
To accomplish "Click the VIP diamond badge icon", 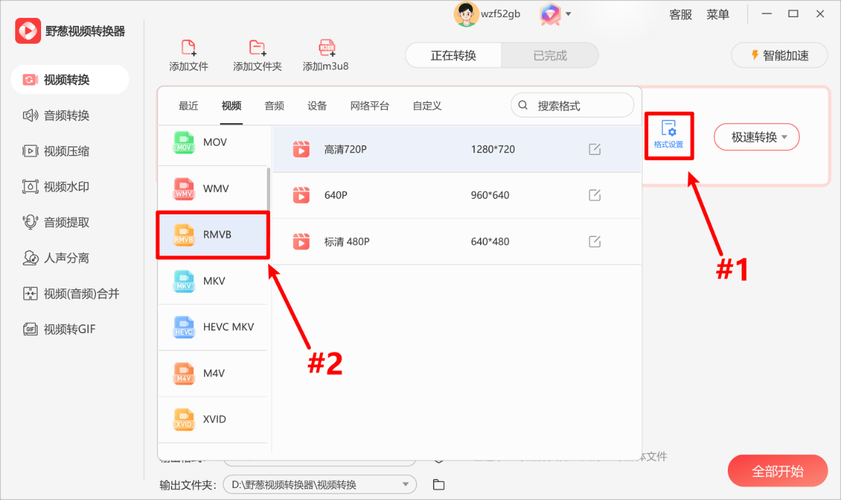I will (550, 14).
